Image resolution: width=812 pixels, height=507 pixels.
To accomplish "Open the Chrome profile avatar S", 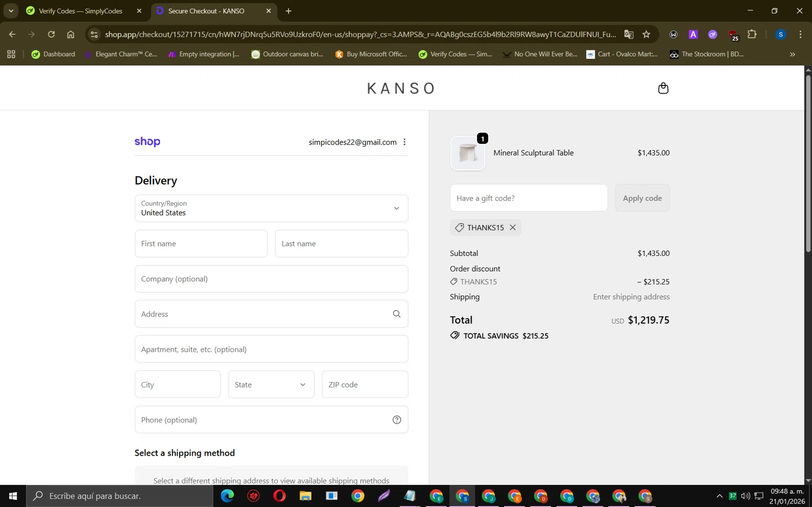I will pyautogui.click(x=781, y=34).
